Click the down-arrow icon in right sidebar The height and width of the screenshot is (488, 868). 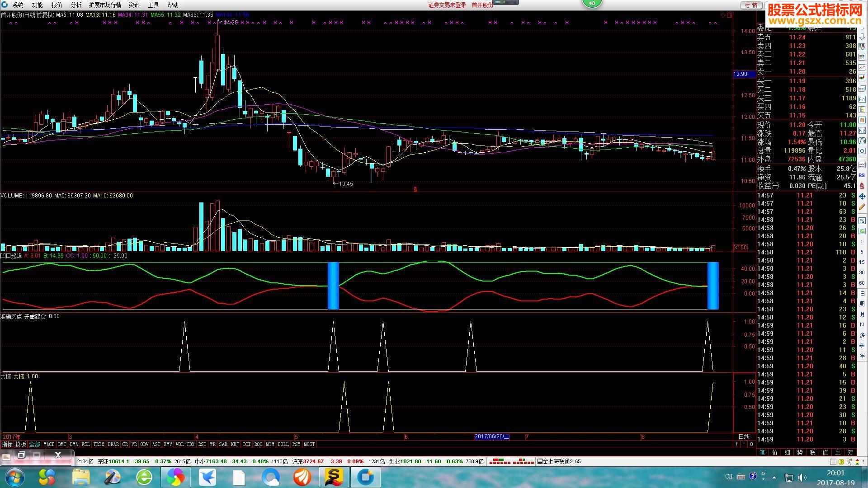(862, 37)
